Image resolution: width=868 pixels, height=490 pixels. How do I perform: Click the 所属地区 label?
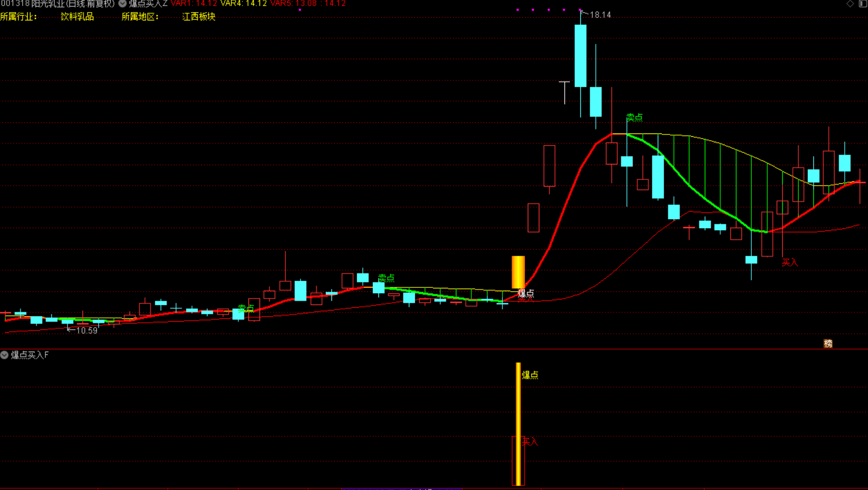click(140, 17)
